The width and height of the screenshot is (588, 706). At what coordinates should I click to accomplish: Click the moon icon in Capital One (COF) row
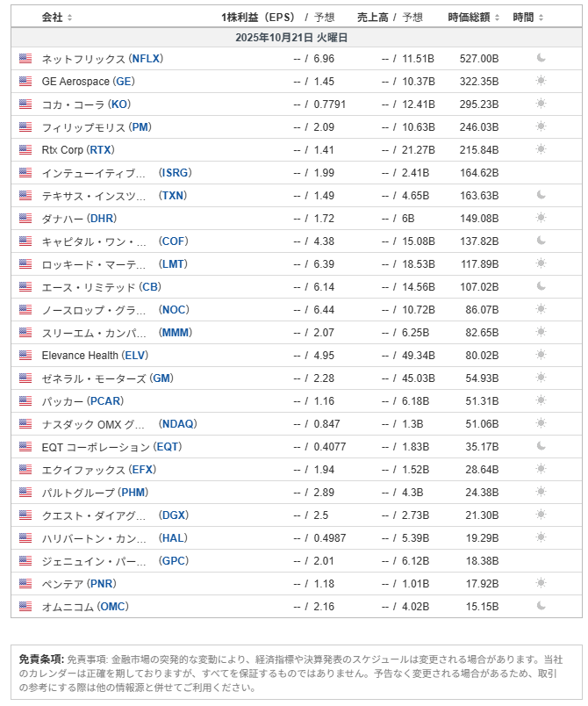pos(541,241)
